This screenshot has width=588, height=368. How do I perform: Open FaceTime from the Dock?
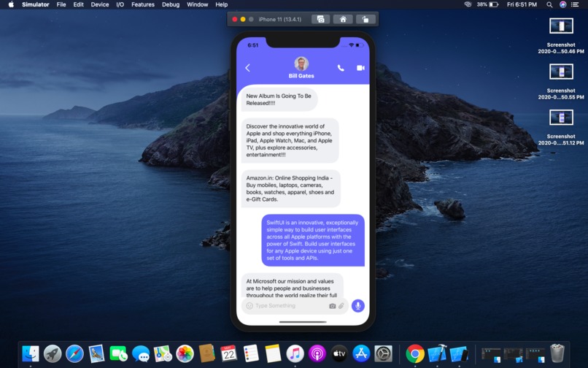click(x=118, y=353)
